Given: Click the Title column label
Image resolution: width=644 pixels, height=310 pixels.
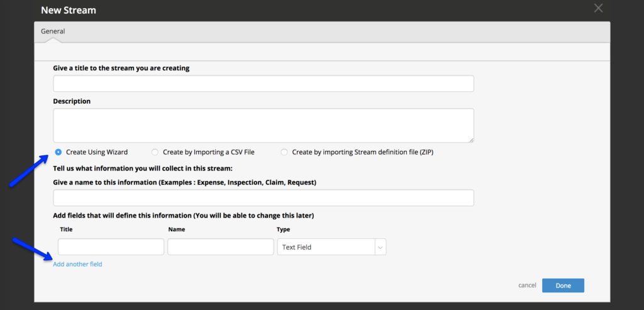Looking at the screenshot, I should coord(67,230).
